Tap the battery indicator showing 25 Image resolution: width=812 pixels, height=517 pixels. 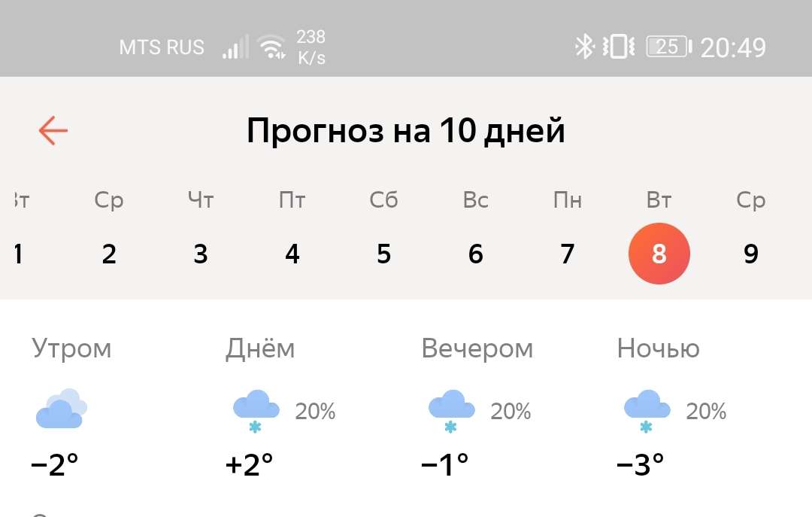[669, 47]
